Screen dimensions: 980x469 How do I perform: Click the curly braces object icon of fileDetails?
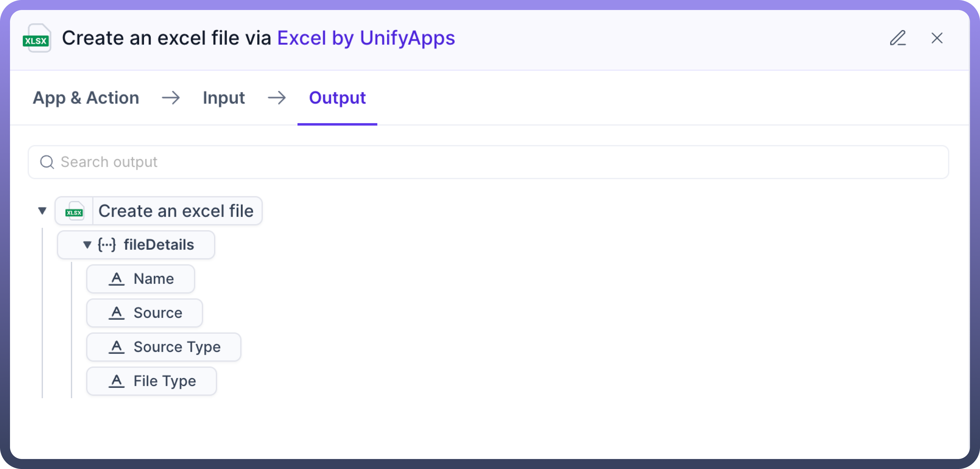click(x=106, y=245)
